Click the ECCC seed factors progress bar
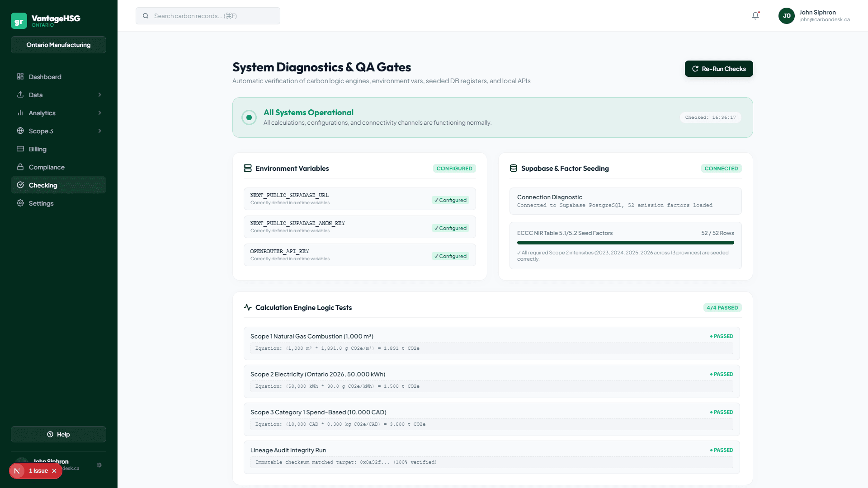The height and width of the screenshot is (488, 868). [x=625, y=243]
